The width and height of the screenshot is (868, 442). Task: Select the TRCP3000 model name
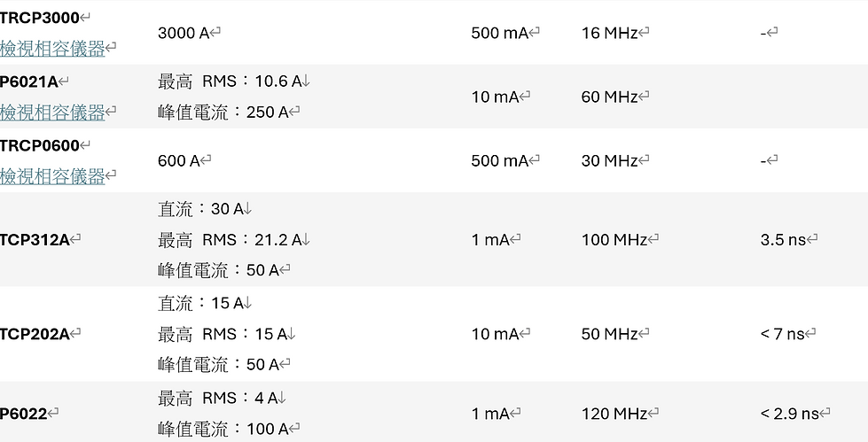39,18
